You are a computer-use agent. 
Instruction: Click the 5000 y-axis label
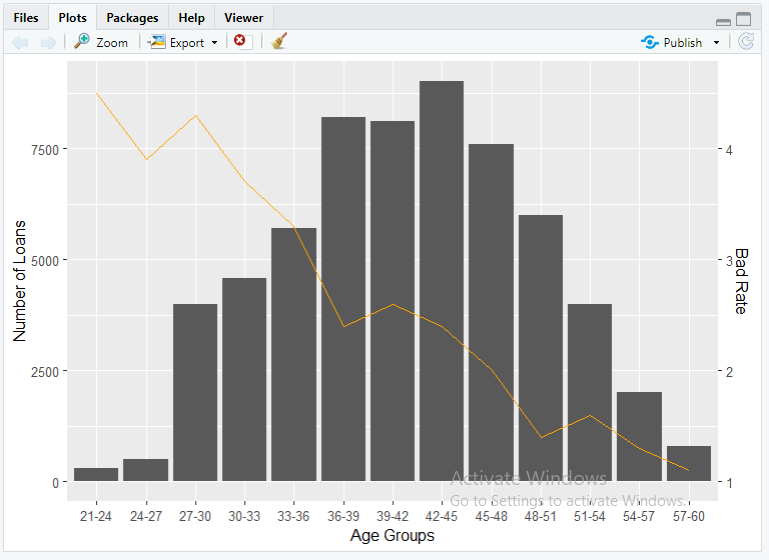coord(45,261)
